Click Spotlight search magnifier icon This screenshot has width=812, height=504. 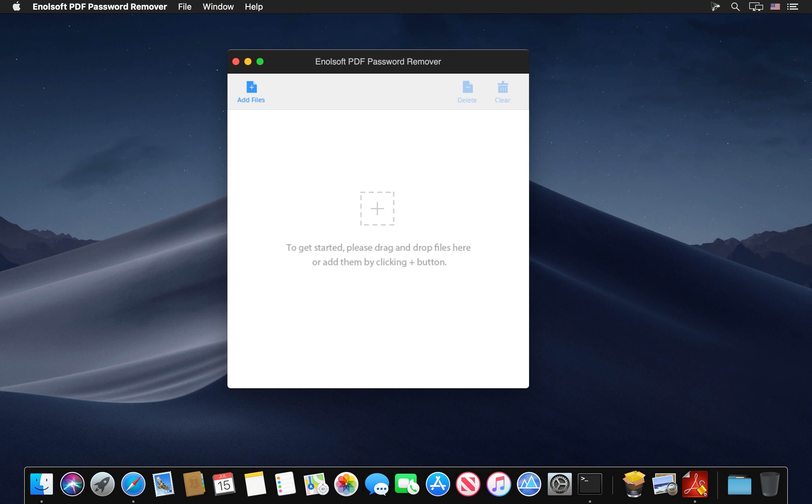pos(735,7)
